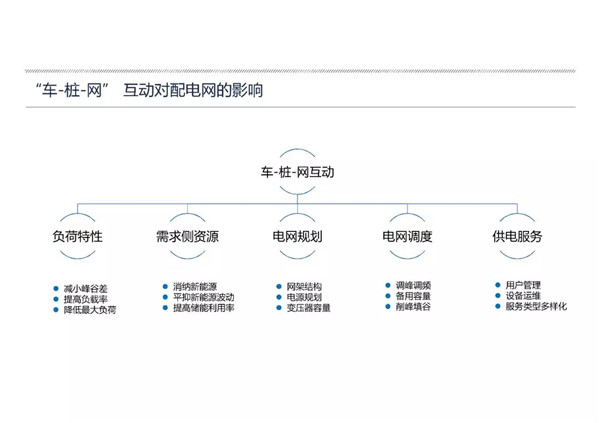Select the bullet text 网架结构
Viewport: 600px width, 423px height.
304,287
